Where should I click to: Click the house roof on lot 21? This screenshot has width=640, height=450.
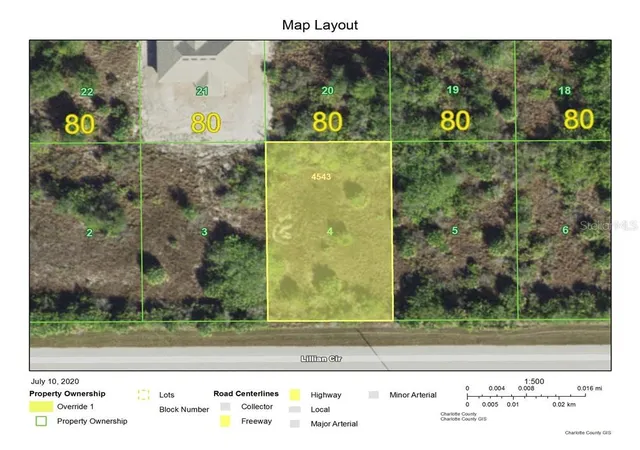coord(200,61)
